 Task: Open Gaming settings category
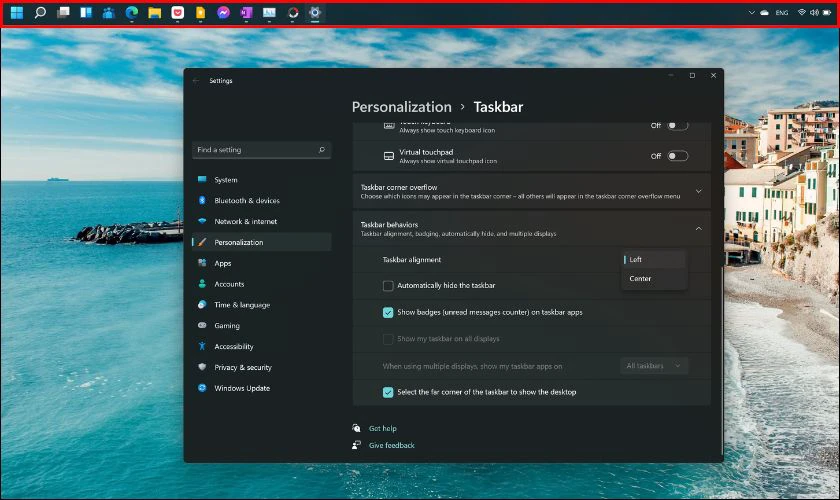tap(261, 326)
